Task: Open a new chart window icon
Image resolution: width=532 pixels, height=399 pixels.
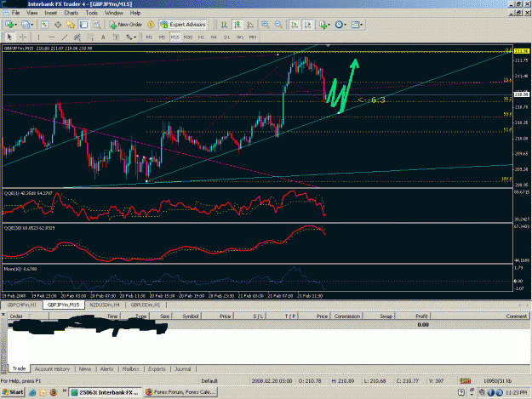Action: point(9,25)
